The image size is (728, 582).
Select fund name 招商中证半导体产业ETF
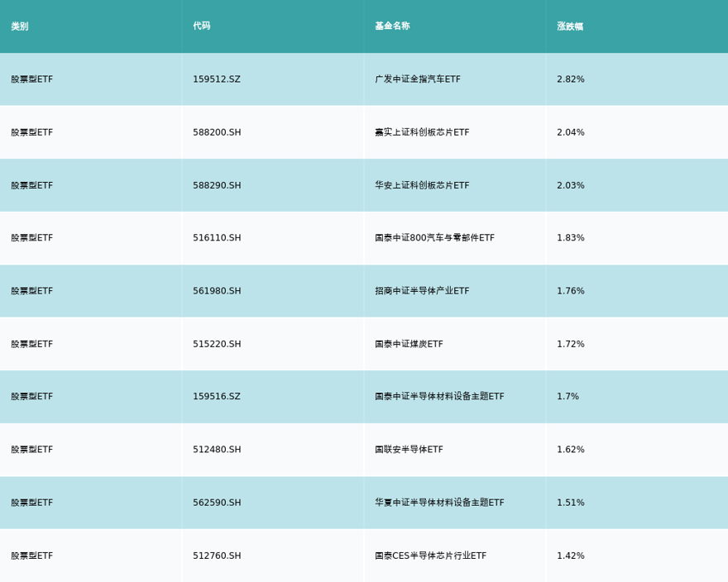(x=422, y=291)
